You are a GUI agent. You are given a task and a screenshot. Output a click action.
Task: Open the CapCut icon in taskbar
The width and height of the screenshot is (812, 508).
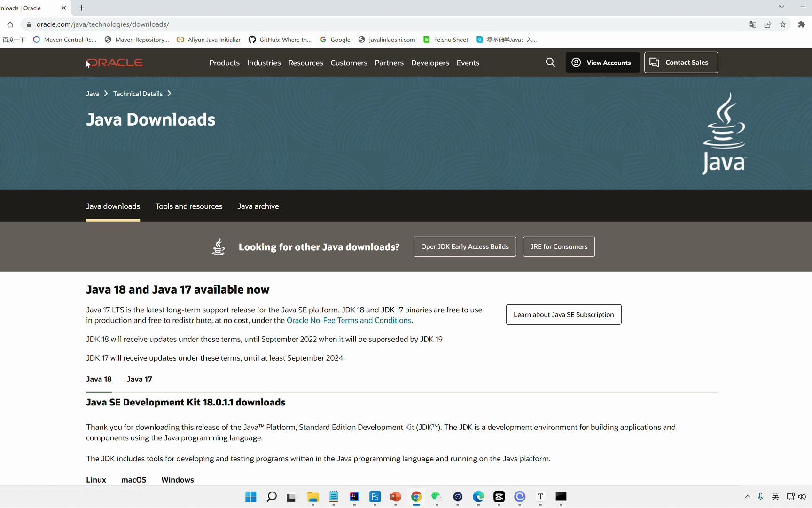click(499, 497)
